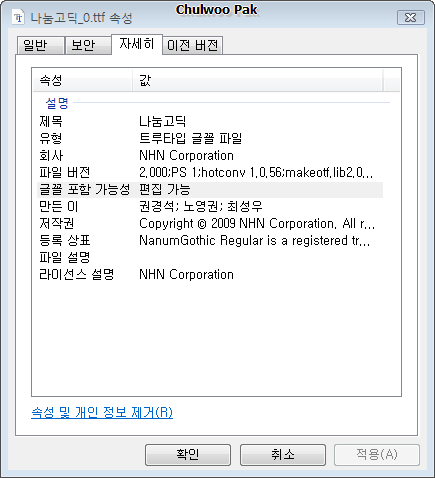The width and height of the screenshot is (435, 478).
Task: Click the Copyright © 2009 NHN value
Action: 257,223
